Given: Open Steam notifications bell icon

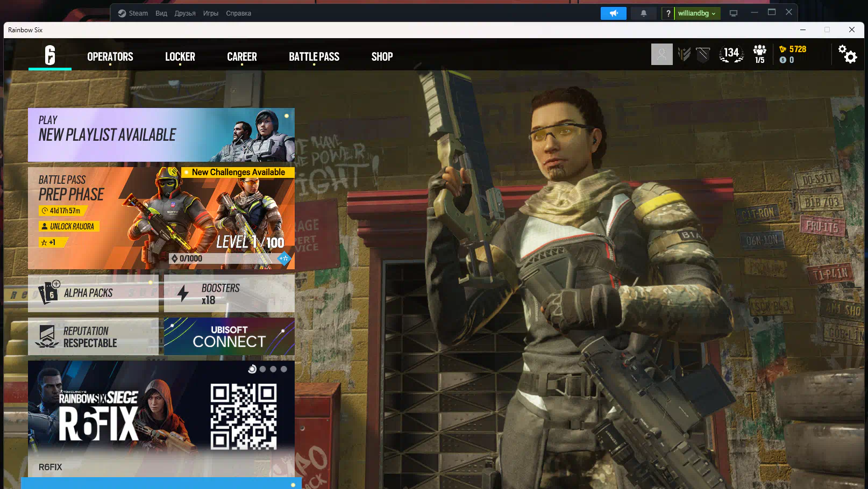Looking at the screenshot, I should pos(643,13).
